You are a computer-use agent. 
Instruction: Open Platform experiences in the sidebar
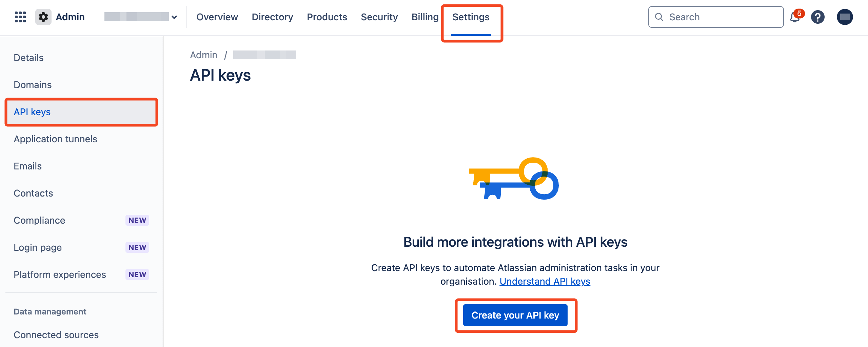click(x=81, y=274)
